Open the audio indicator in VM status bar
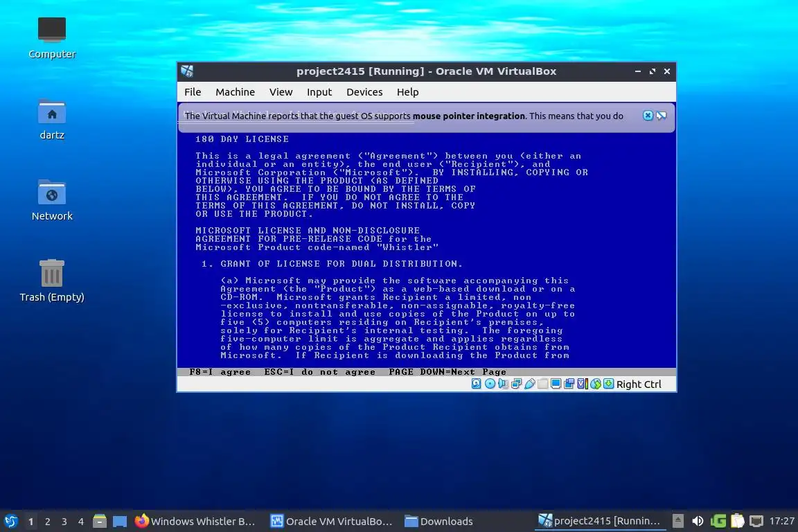This screenshot has width=798, height=532. [x=504, y=384]
